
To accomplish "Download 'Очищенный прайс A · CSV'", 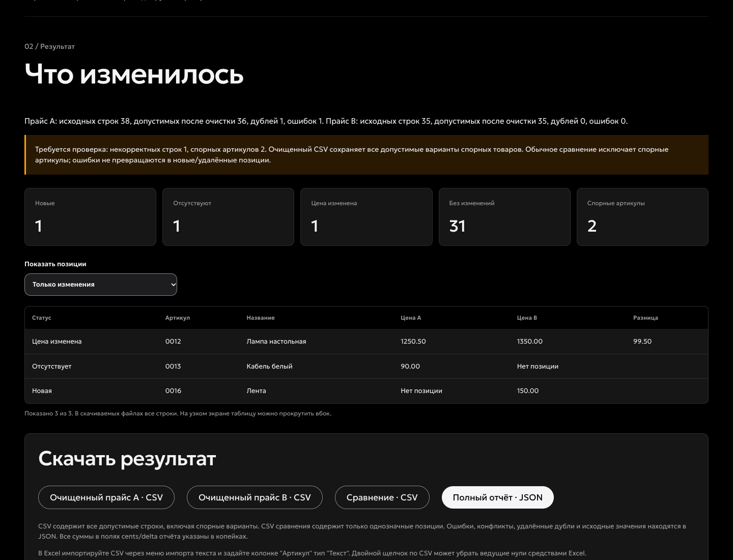I will click(x=106, y=497).
